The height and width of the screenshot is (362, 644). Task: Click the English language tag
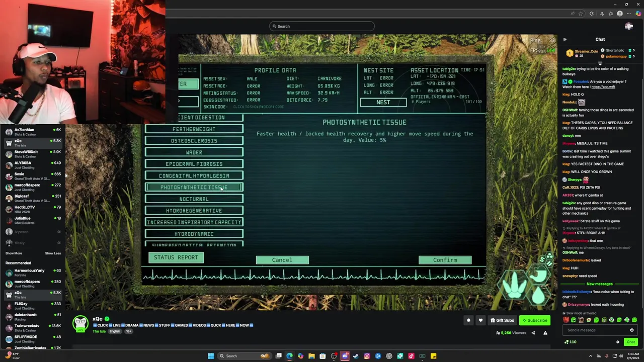(x=115, y=331)
